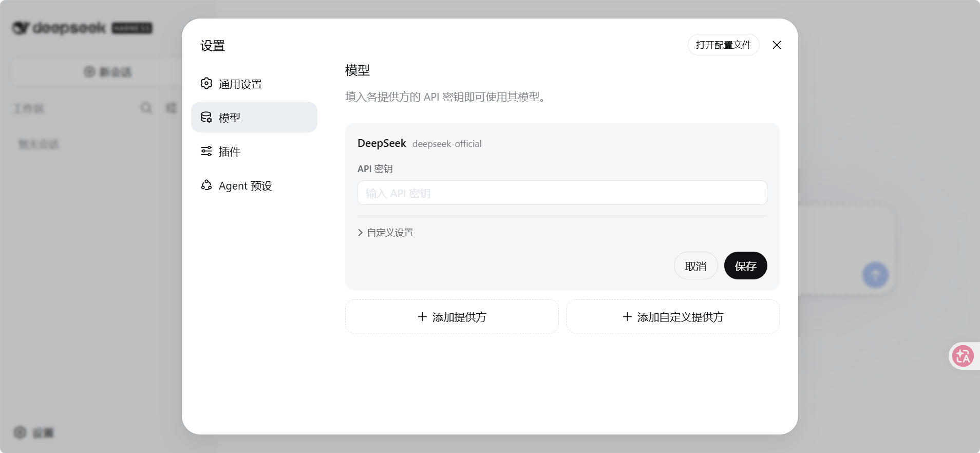Click the new chat button in sidebar

click(108, 72)
